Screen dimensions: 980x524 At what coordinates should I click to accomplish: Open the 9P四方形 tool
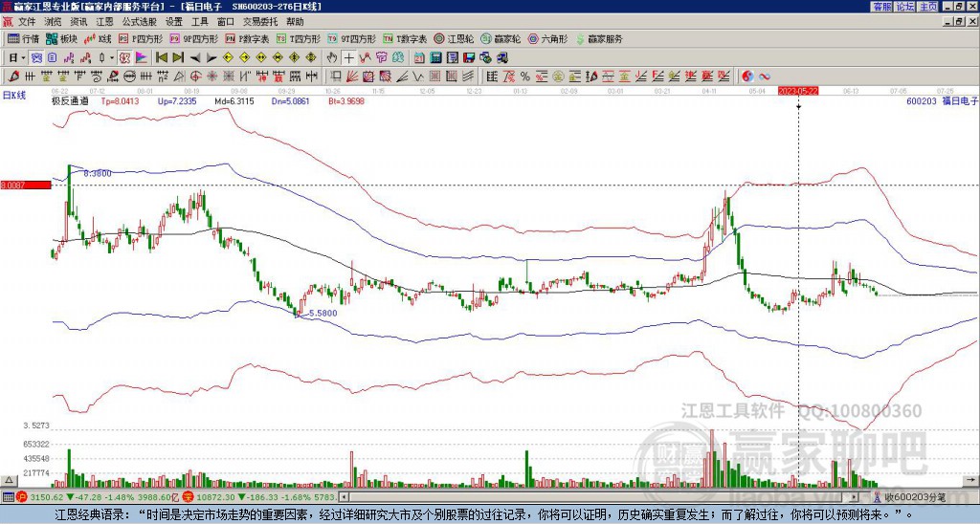pos(193,38)
